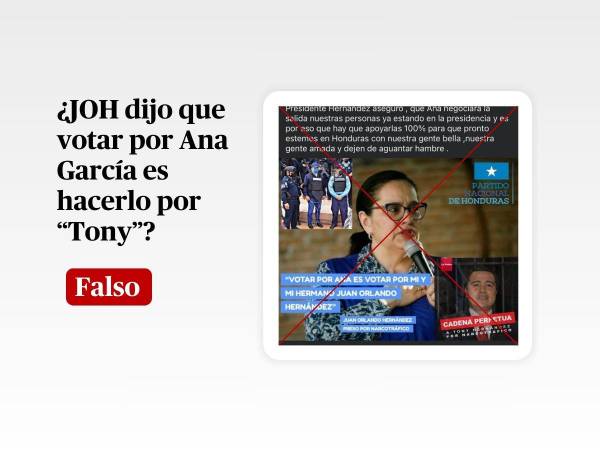Click the microphone held by the speaker

[x=417, y=257]
